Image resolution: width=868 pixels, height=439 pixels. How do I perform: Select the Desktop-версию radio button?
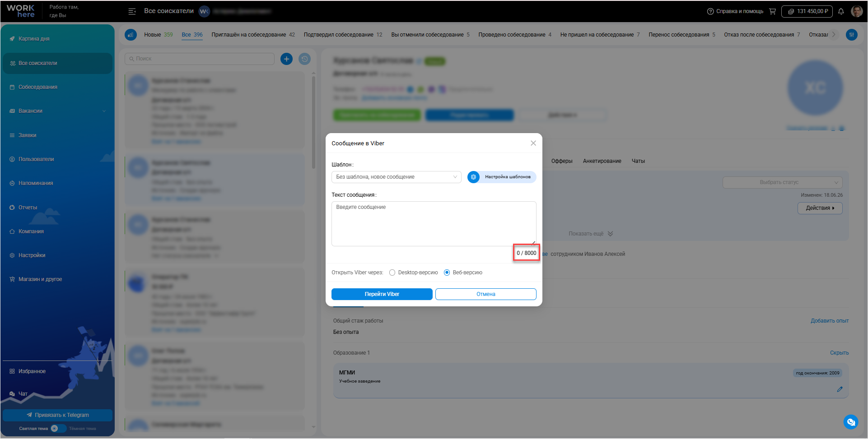392,273
